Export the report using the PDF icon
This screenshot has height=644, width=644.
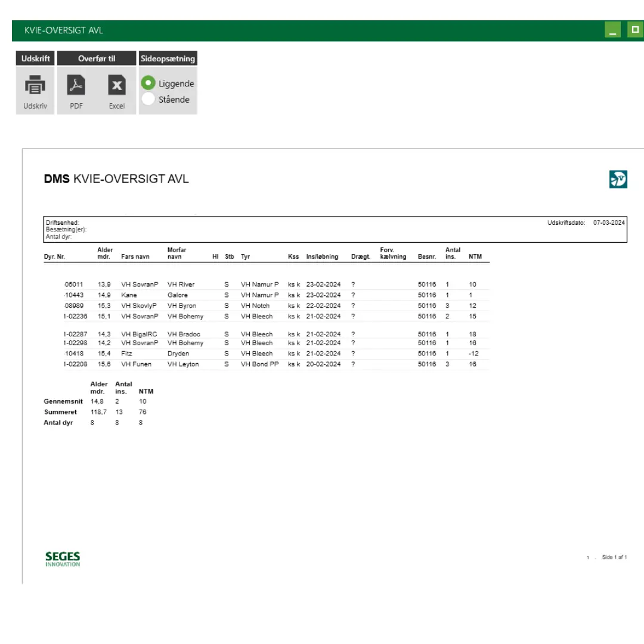pyautogui.click(x=76, y=86)
